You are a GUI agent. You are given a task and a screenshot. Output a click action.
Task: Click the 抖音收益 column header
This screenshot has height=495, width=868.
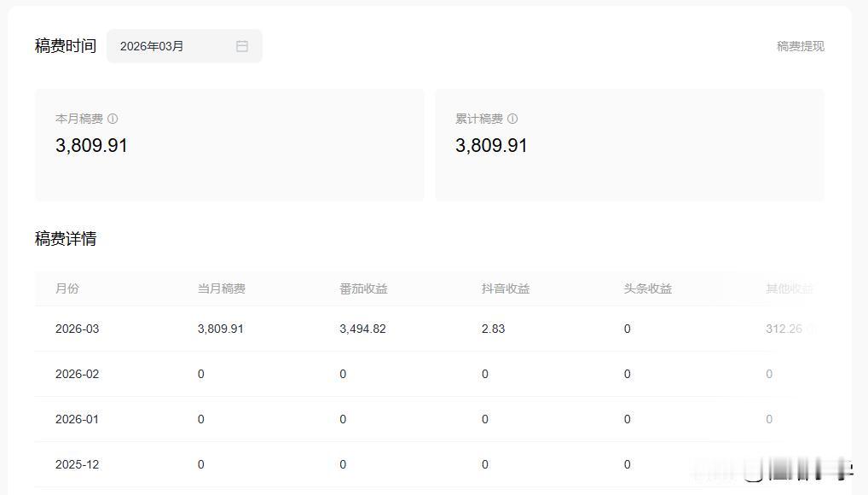coord(506,288)
